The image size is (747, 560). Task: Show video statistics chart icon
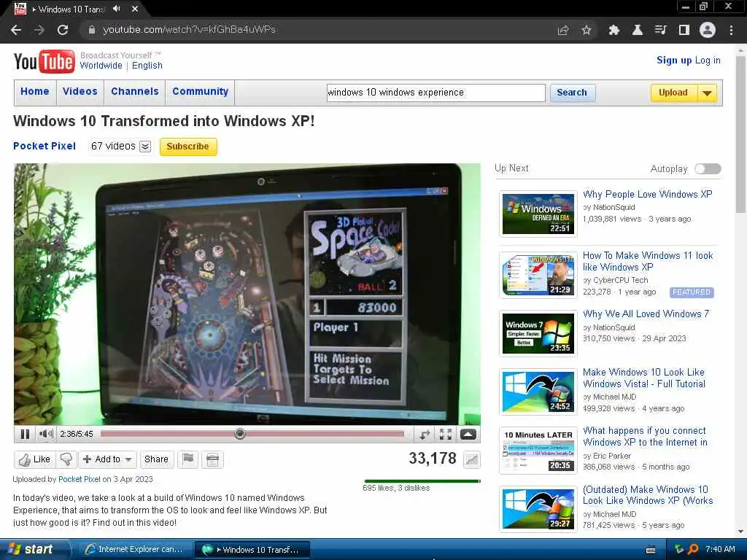tap(472, 459)
